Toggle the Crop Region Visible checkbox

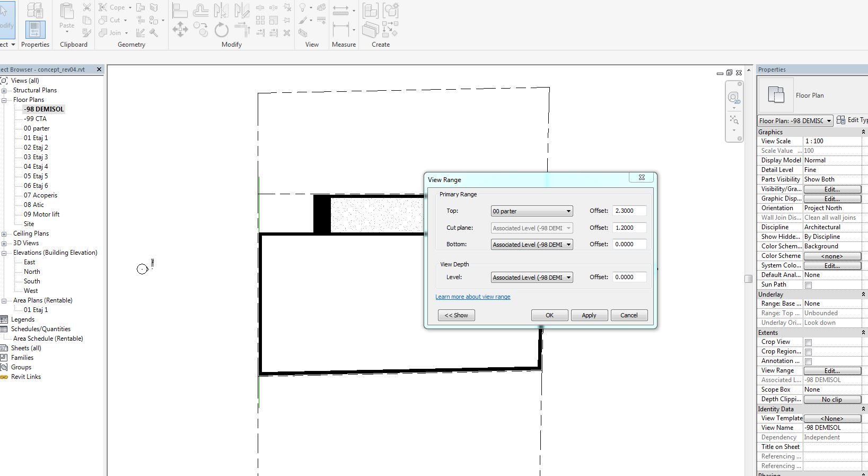[809, 352]
